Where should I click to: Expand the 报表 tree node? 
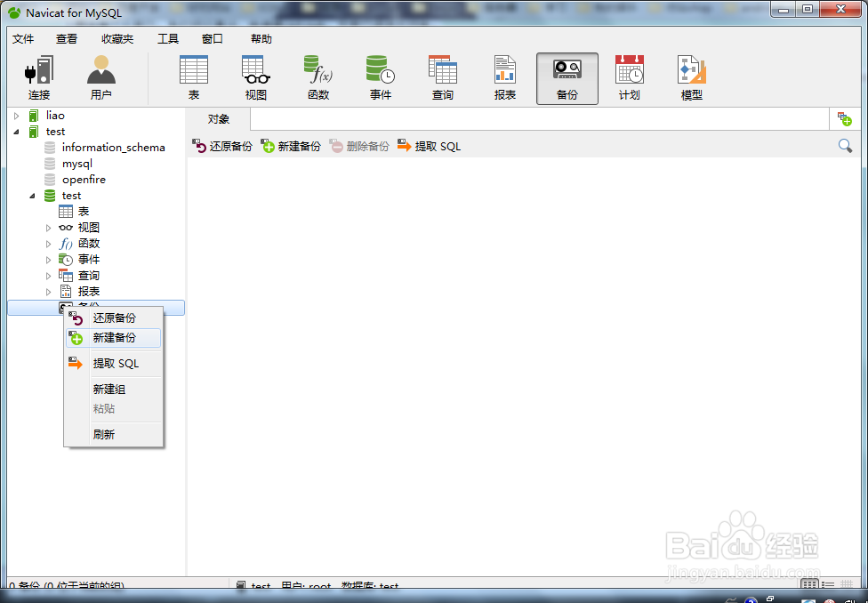click(x=48, y=292)
